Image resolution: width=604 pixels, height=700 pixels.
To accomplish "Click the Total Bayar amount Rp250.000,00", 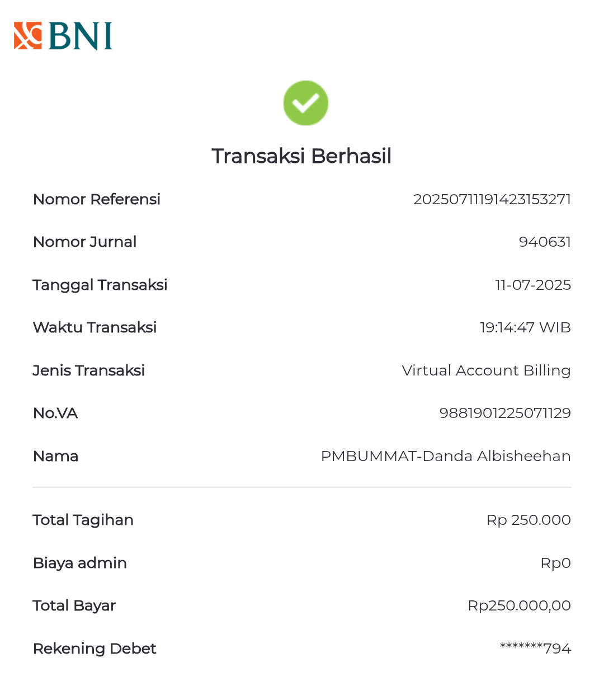I will click(519, 605).
